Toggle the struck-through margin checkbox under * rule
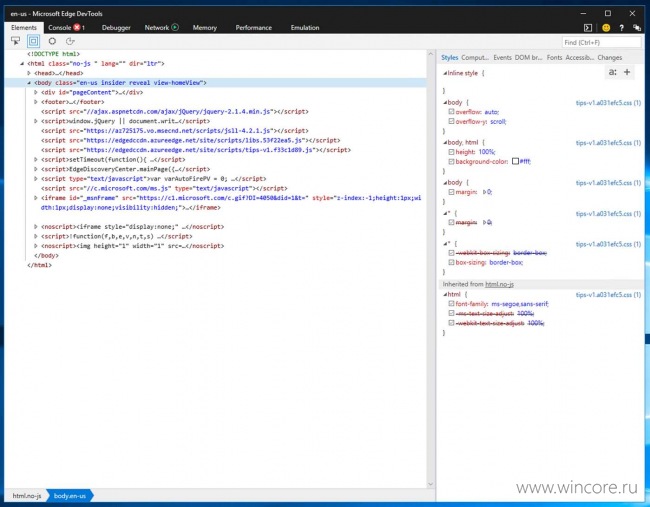 click(451, 222)
